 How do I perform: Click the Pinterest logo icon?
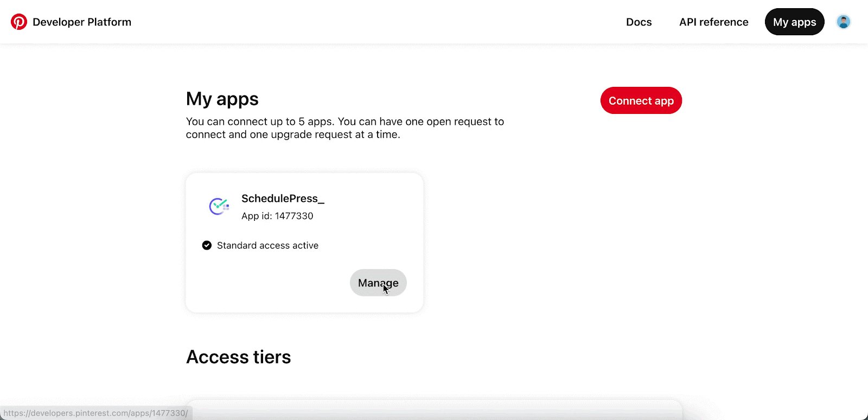pos(19,22)
